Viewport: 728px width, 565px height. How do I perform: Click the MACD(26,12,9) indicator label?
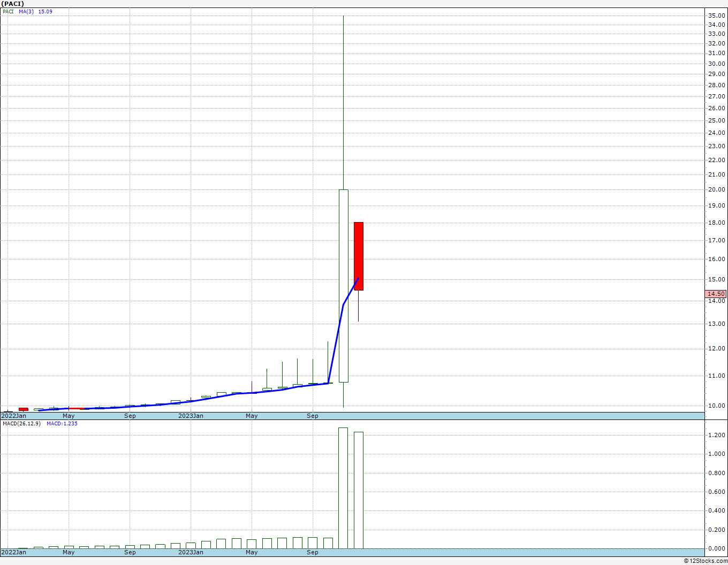click(x=22, y=423)
